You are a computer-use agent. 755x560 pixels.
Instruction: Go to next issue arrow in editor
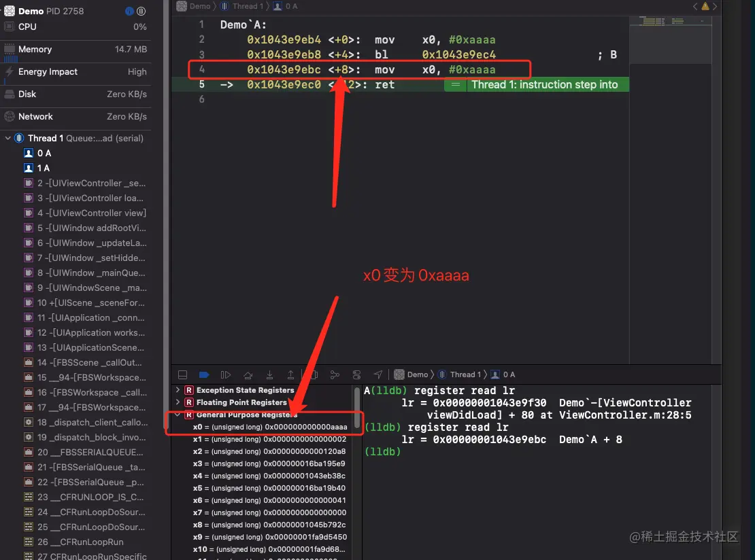(x=715, y=6)
